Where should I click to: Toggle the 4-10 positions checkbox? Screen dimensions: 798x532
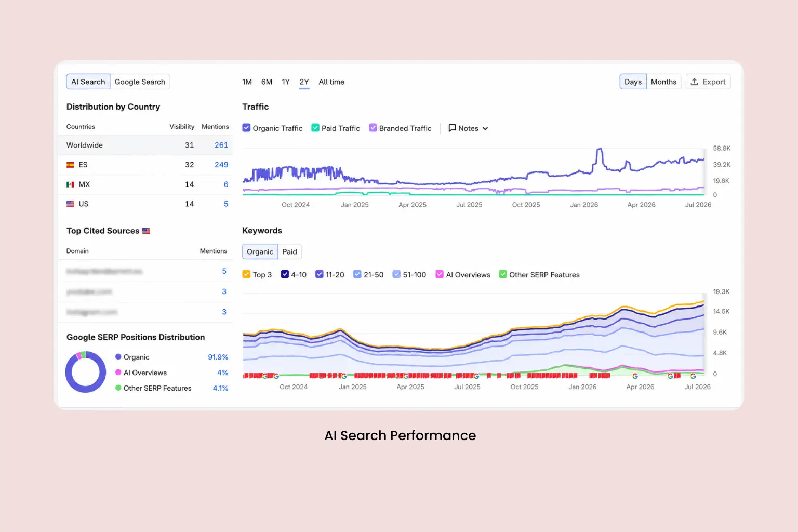click(x=285, y=274)
